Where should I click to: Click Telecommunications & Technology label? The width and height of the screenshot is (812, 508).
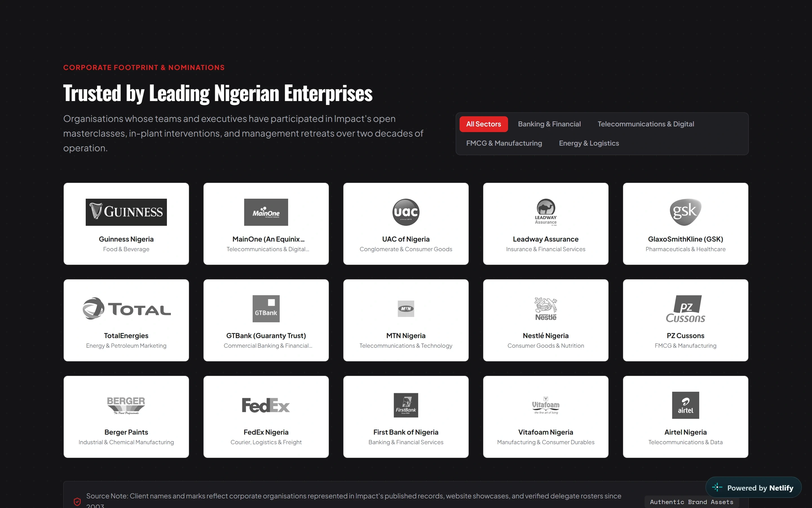click(x=406, y=346)
